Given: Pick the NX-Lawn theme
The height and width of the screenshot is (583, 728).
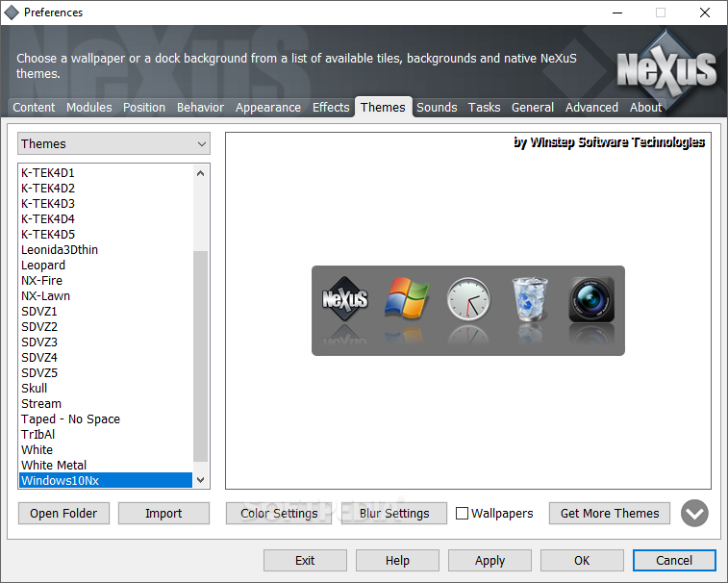Looking at the screenshot, I should (106, 296).
